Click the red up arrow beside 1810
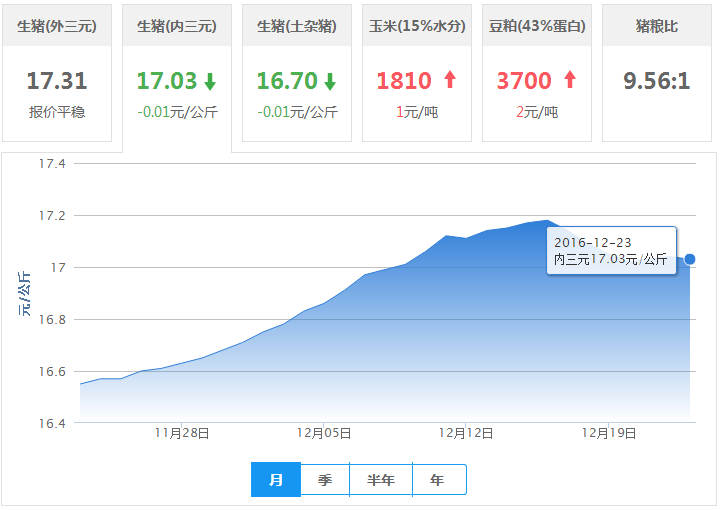The height and width of the screenshot is (510, 721). click(450, 80)
